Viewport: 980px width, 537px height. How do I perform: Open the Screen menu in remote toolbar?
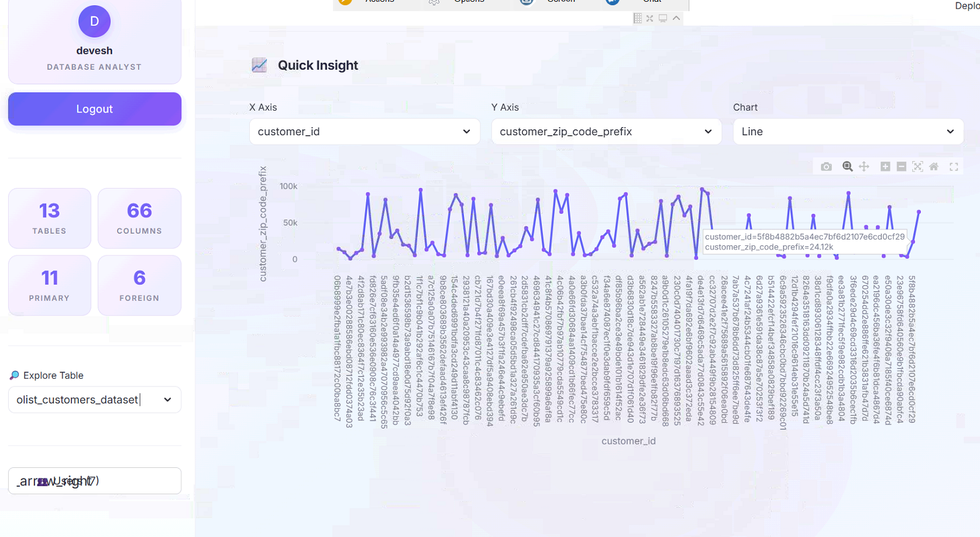(549, 2)
